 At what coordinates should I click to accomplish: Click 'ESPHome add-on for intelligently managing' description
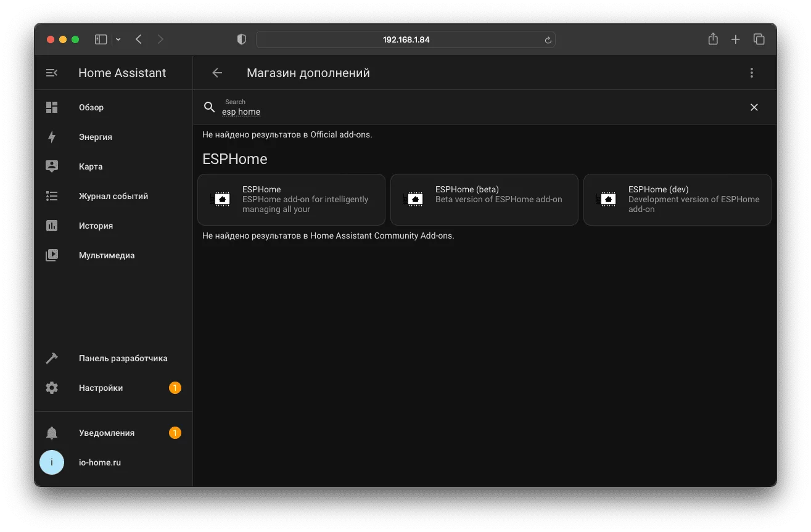click(305, 204)
